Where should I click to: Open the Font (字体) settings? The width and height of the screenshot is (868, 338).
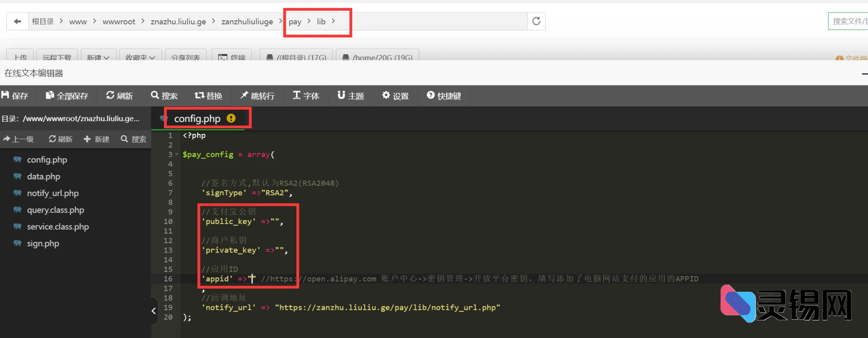(x=306, y=96)
